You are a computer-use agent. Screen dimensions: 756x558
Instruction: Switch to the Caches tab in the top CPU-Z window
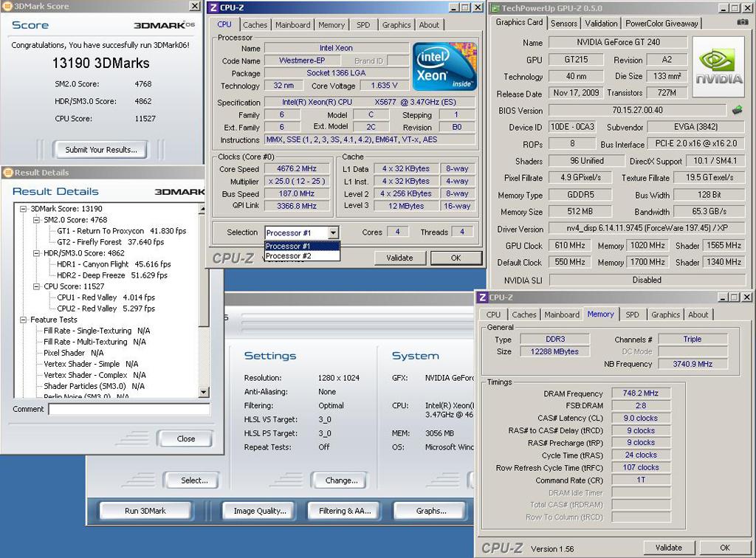(255, 25)
